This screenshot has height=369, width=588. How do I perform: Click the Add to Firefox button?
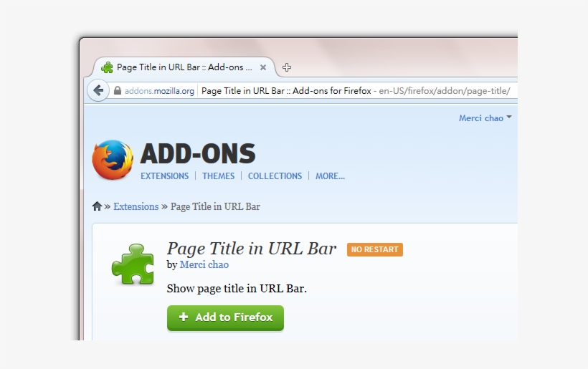[225, 318]
